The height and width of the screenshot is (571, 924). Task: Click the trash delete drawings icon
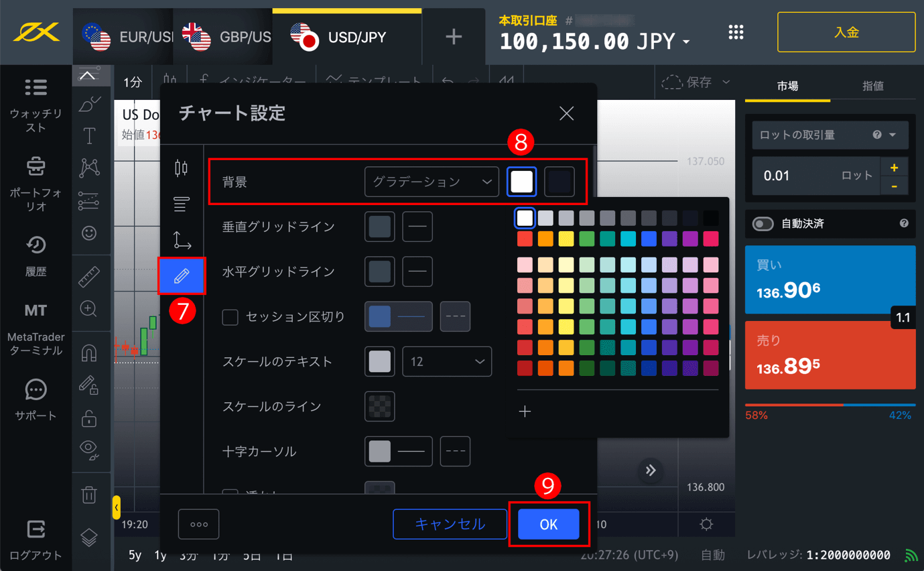coord(88,495)
